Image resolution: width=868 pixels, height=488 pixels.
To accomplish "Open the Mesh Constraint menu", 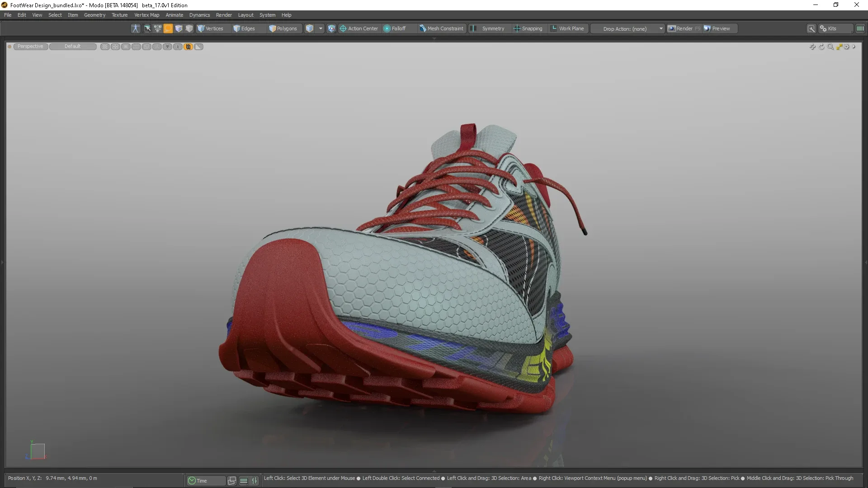I will [442, 28].
